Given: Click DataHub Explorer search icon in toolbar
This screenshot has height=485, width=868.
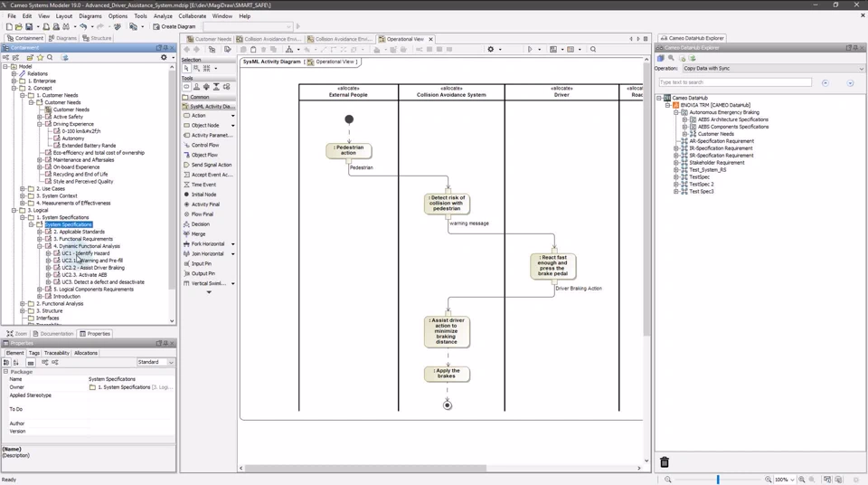Looking at the screenshot, I should (671, 58).
